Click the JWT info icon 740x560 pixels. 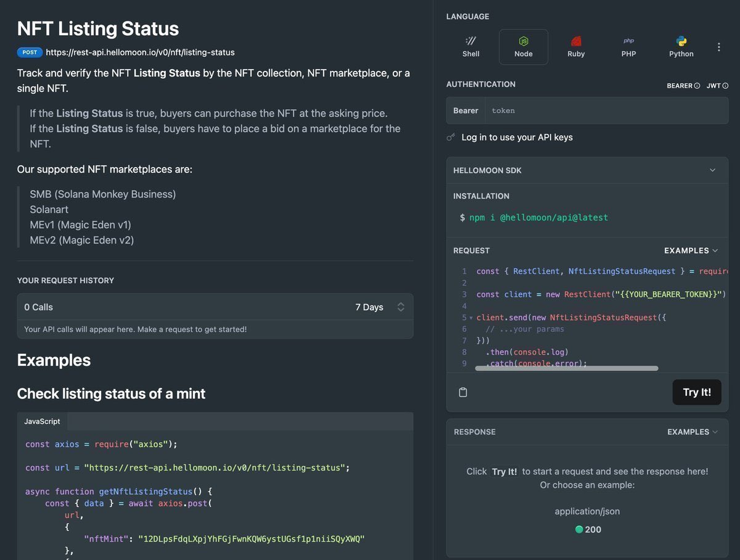click(x=725, y=86)
